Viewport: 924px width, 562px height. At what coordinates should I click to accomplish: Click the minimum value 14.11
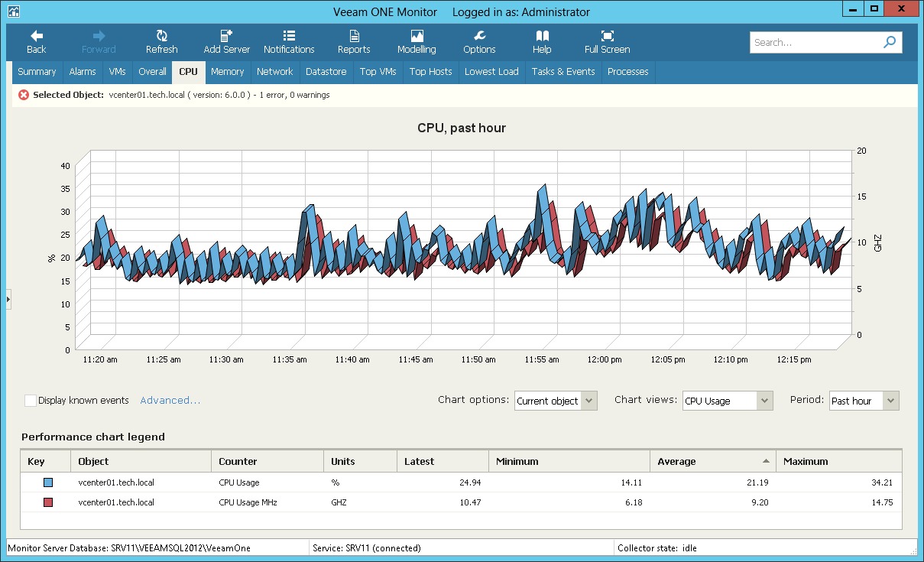point(631,482)
